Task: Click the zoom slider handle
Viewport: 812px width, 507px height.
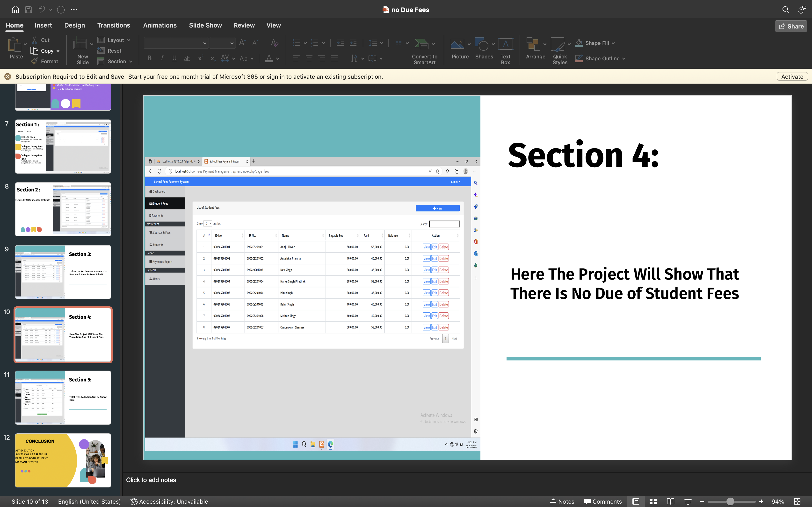Action: 730,501
